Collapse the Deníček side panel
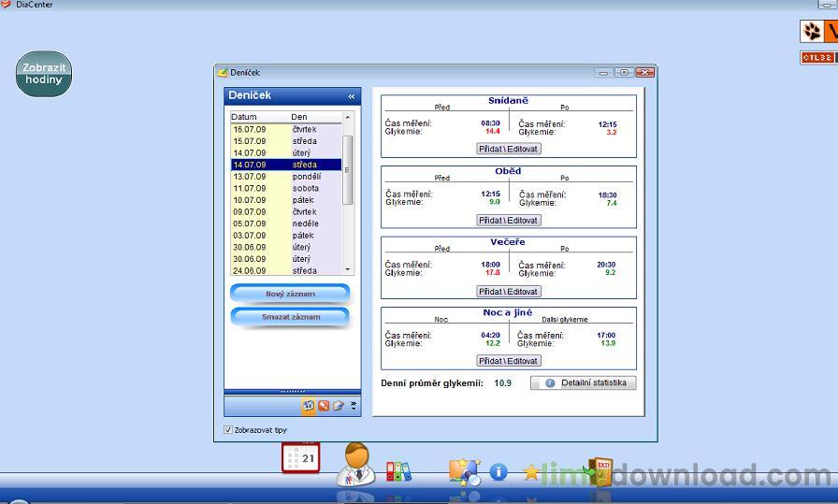 (x=352, y=96)
